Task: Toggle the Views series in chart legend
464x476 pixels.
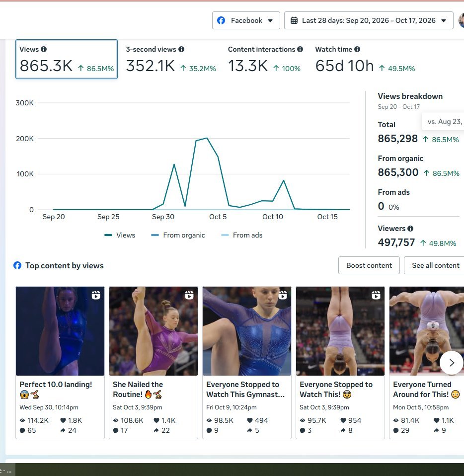Action: (x=120, y=235)
